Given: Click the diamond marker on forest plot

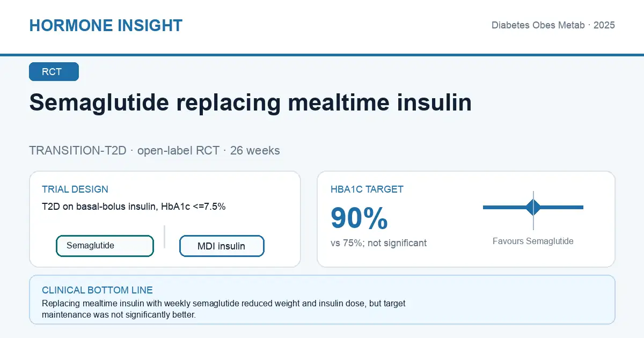Looking at the screenshot, I should 533,207.
